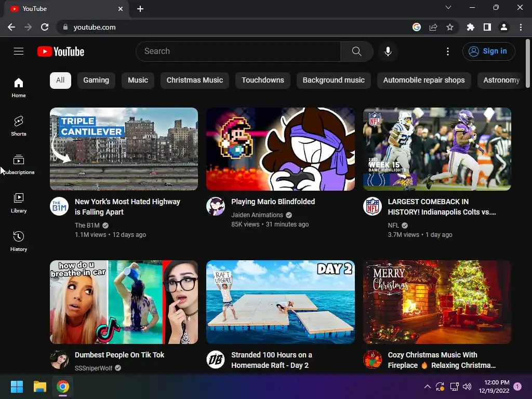Select the Touchdowns chip

[x=263, y=81]
